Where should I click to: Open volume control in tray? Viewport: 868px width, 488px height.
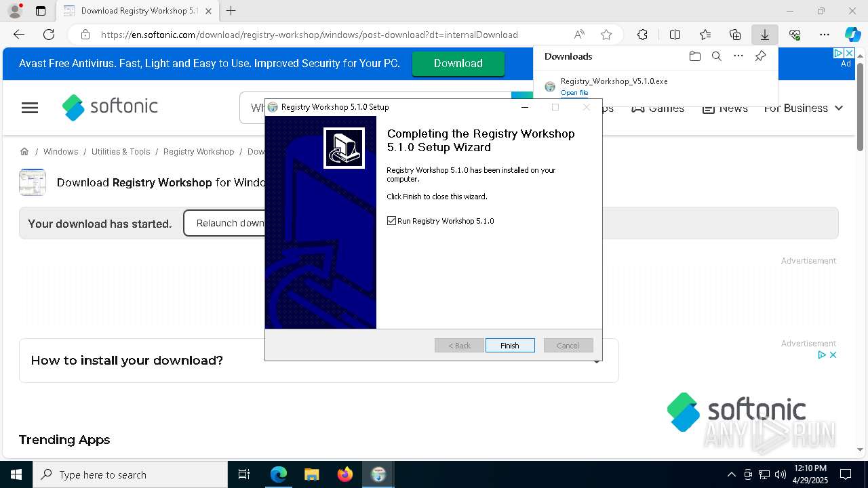click(x=781, y=474)
